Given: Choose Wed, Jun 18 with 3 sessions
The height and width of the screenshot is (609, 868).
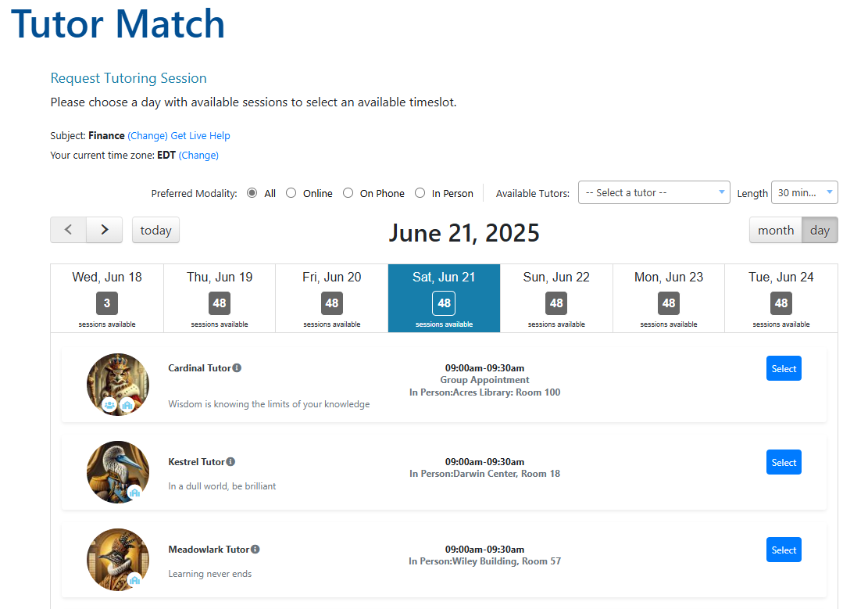Looking at the screenshot, I should point(107,298).
